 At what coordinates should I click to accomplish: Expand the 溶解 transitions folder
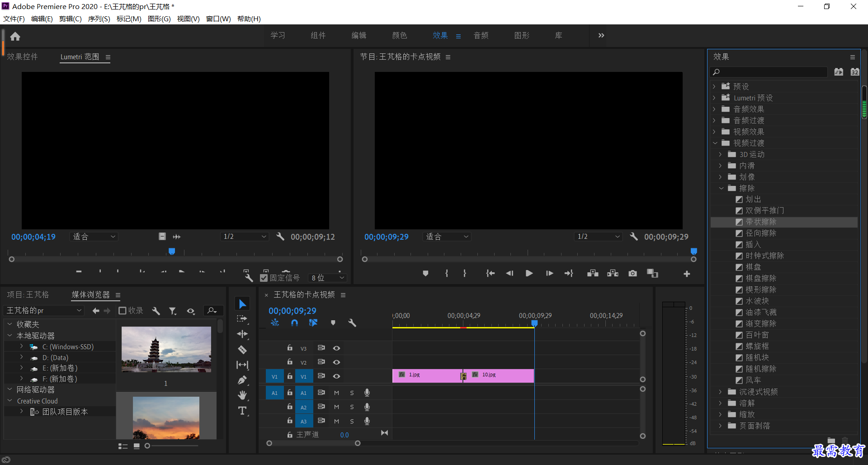click(x=720, y=403)
